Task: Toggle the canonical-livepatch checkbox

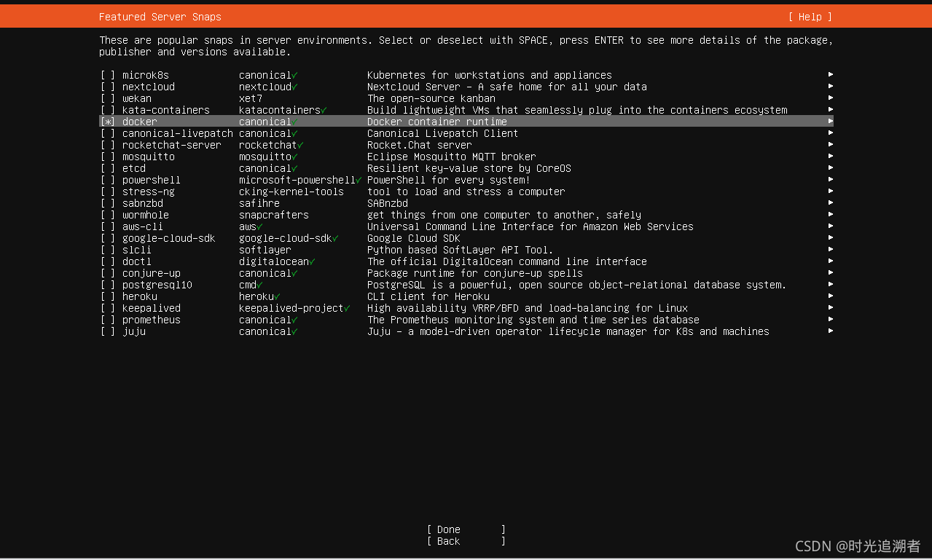Action: click(x=108, y=133)
